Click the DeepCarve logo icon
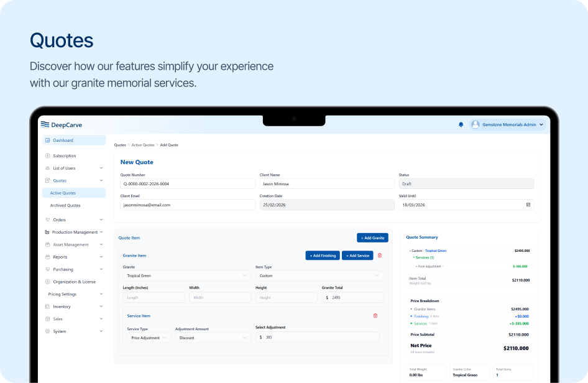This screenshot has width=588, height=383. 45,124
